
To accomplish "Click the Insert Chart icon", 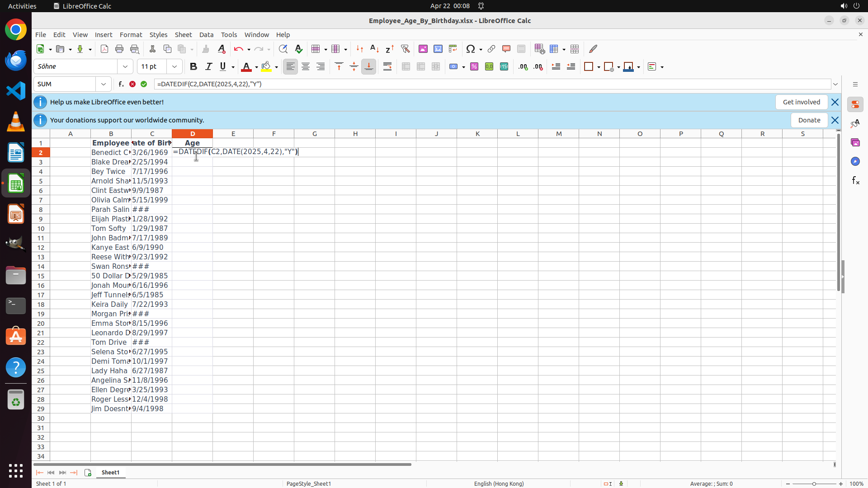I will (x=438, y=49).
